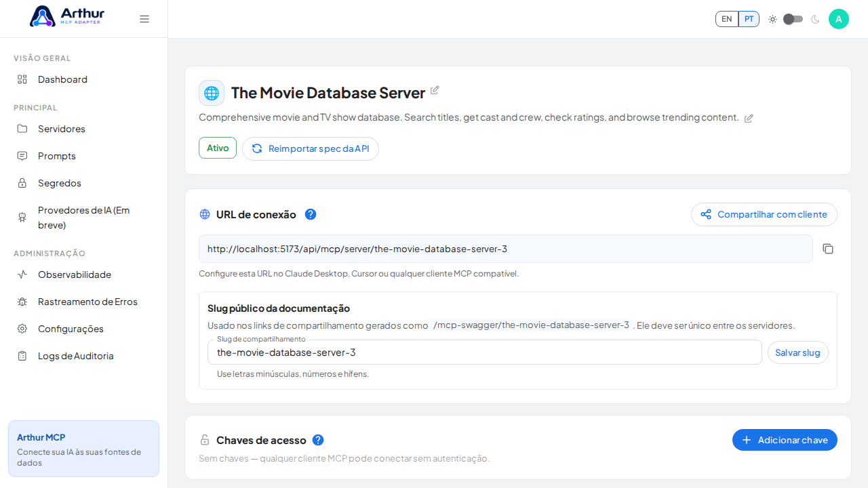
Task: Click the Segredos padlock icon
Action: click(22, 183)
